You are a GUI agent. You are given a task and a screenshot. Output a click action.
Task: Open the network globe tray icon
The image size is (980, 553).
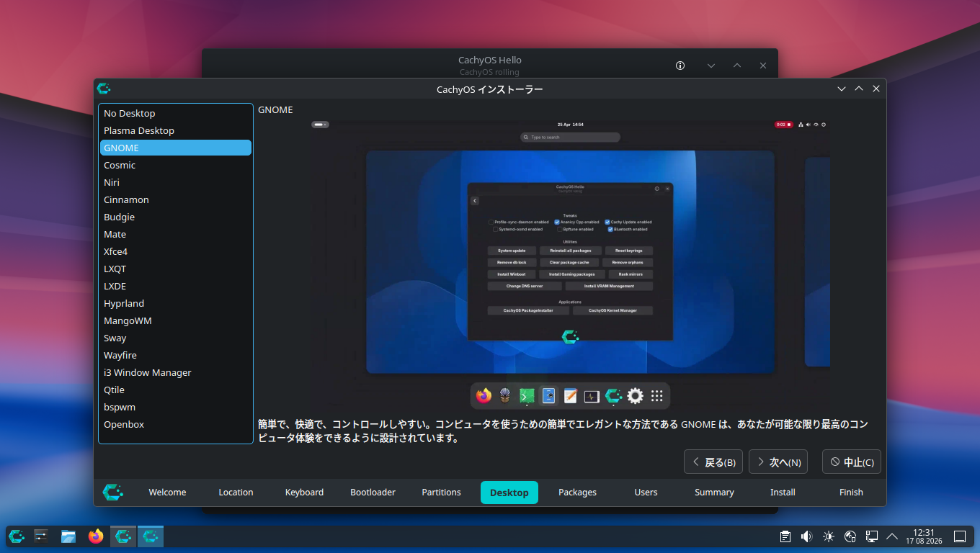pos(850,536)
